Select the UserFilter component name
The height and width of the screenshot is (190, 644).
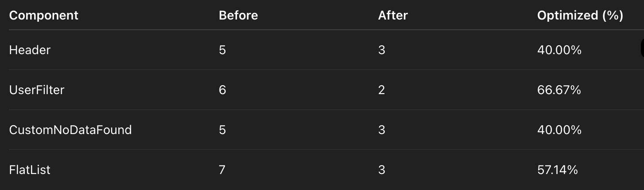(x=37, y=90)
